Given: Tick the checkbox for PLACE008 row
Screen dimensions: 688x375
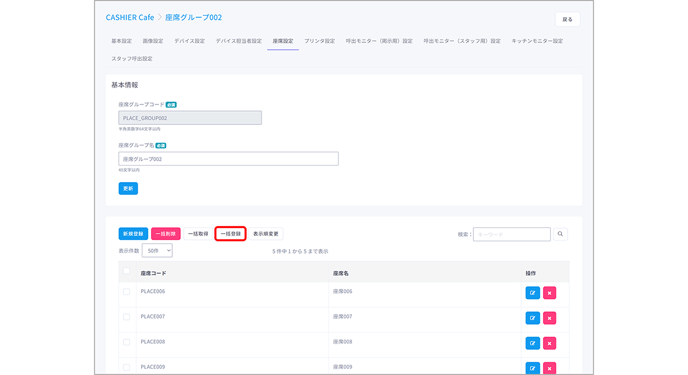Looking at the screenshot, I should click(x=126, y=342).
